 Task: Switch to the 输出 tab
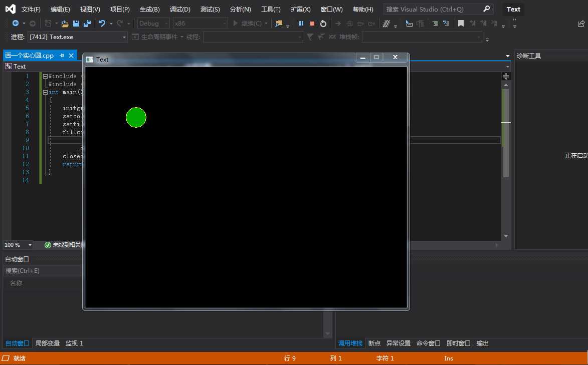coord(482,343)
